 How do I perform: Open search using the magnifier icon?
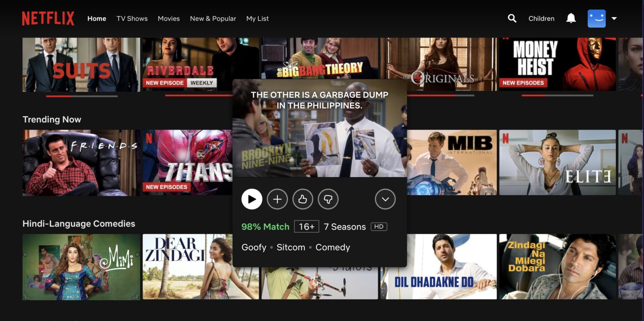click(512, 18)
